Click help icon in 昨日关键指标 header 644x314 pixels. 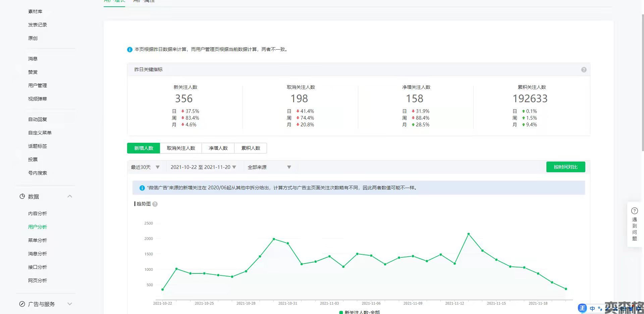[x=584, y=70]
